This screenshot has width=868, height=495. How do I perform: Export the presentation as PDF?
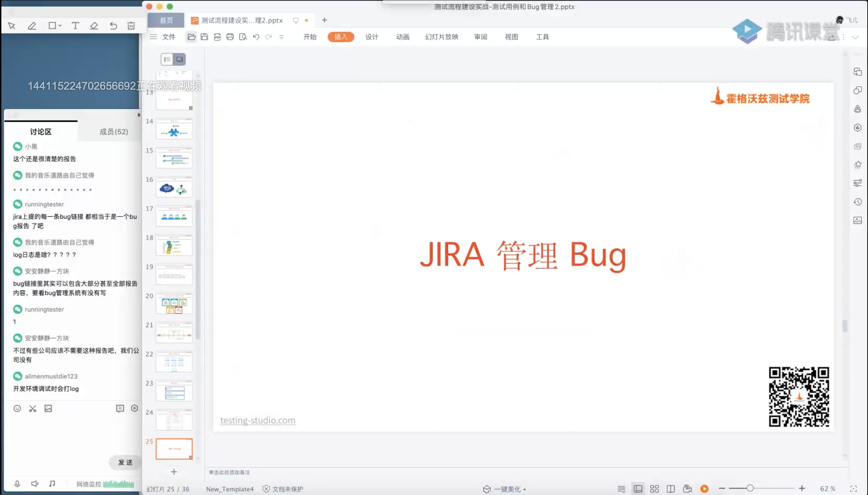coord(218,37)
